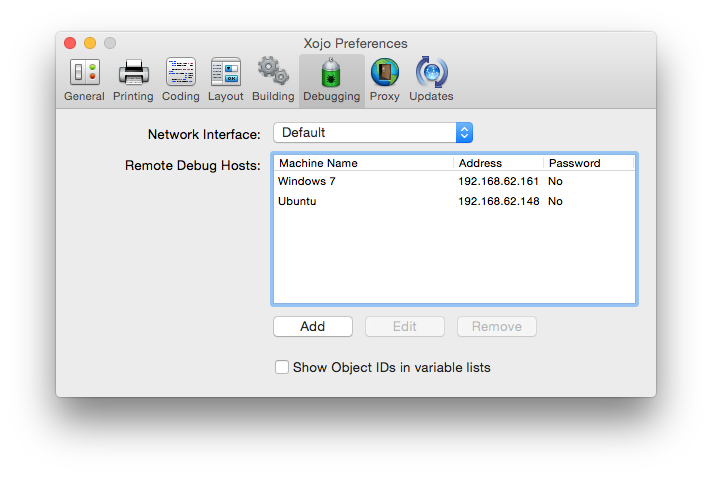Close the Xojo Preferences window

pyautogui.click(x=70, y=43)
